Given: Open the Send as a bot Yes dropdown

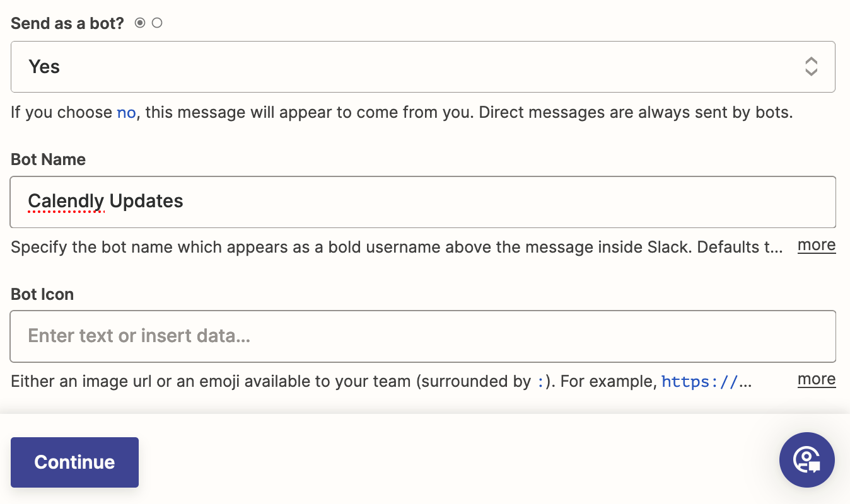Looking at the screenshot, I should [423, 67].
